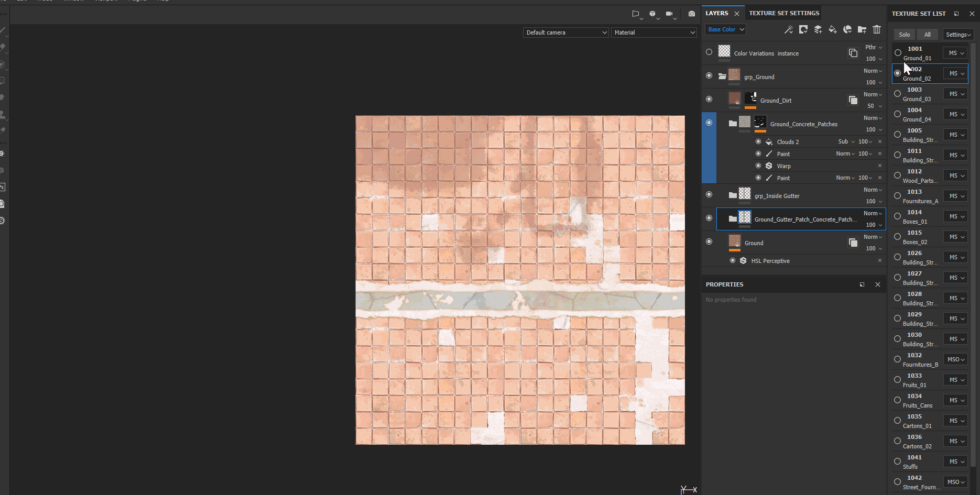Click the Solo button in Texture Set List
The width and height of the screenshot is (980, 495).
905,35
